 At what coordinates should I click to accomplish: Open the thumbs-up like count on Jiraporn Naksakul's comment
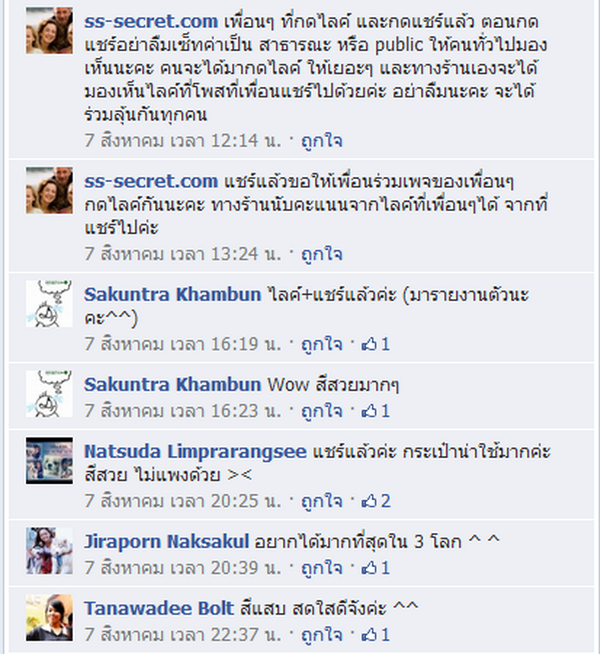pos(376,568)
